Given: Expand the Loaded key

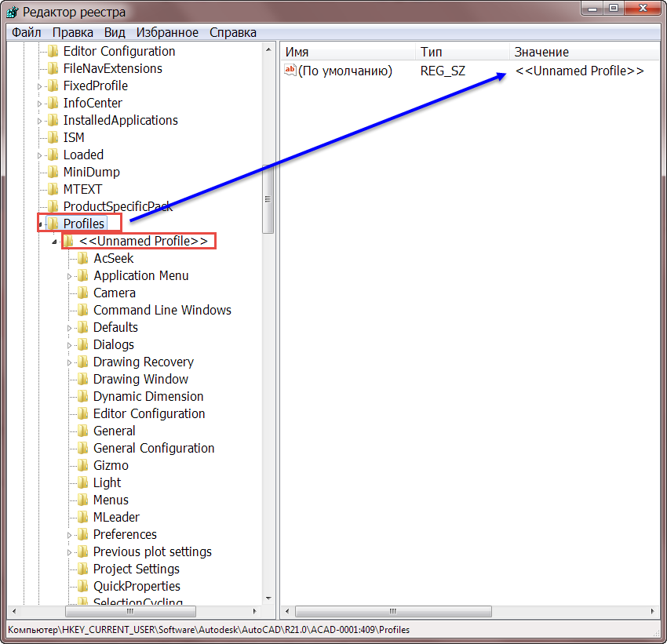Looking at the screenshot, I should 39,155.
